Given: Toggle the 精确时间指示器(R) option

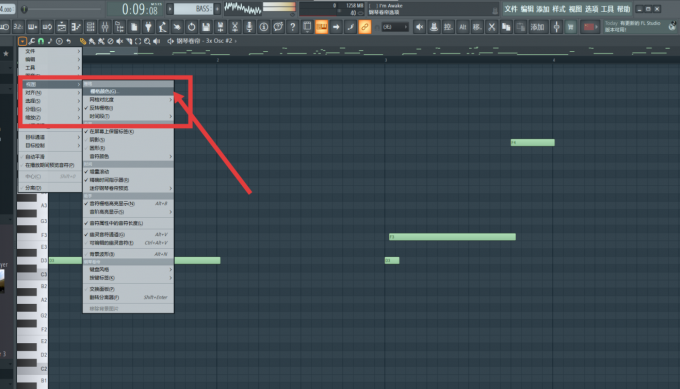Looking at the screenshot, I should click(128, 180).
